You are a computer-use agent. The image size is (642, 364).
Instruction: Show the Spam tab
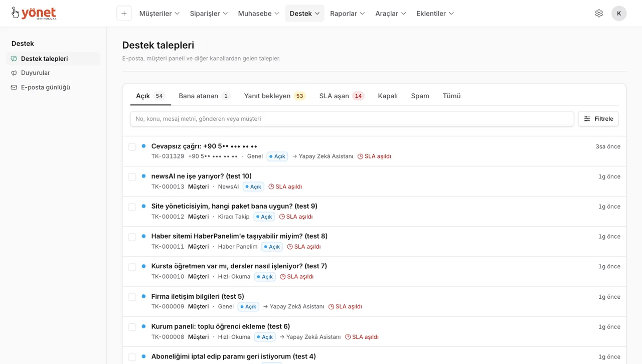click(x=420, y=96)
